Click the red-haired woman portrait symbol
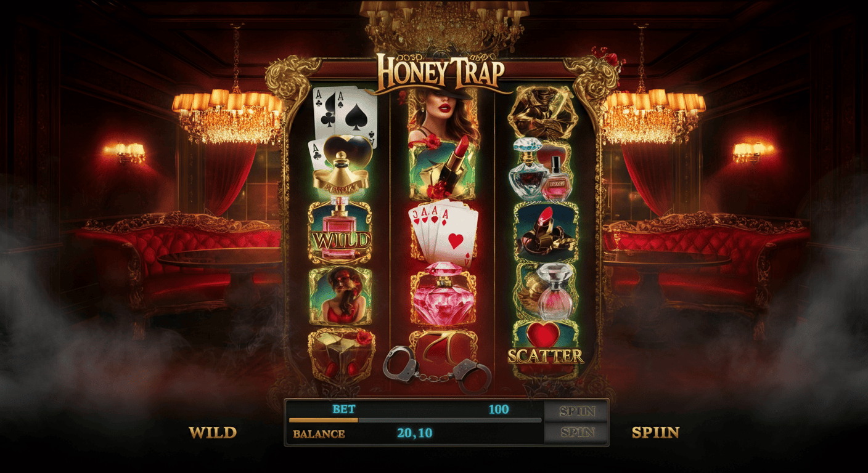Image resolution: width=868 pixels, height=473 pixels. [x=340, y=296]
